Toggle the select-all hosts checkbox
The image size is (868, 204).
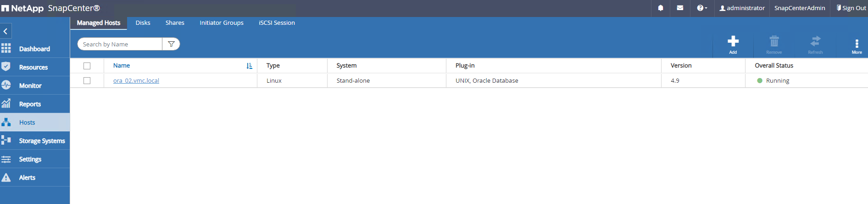[87, 66]
